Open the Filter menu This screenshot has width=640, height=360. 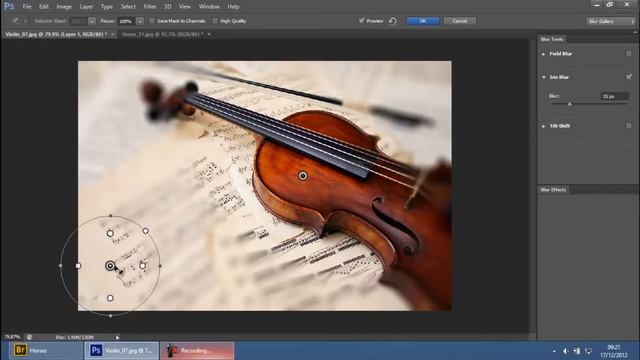tap(150, 7)
